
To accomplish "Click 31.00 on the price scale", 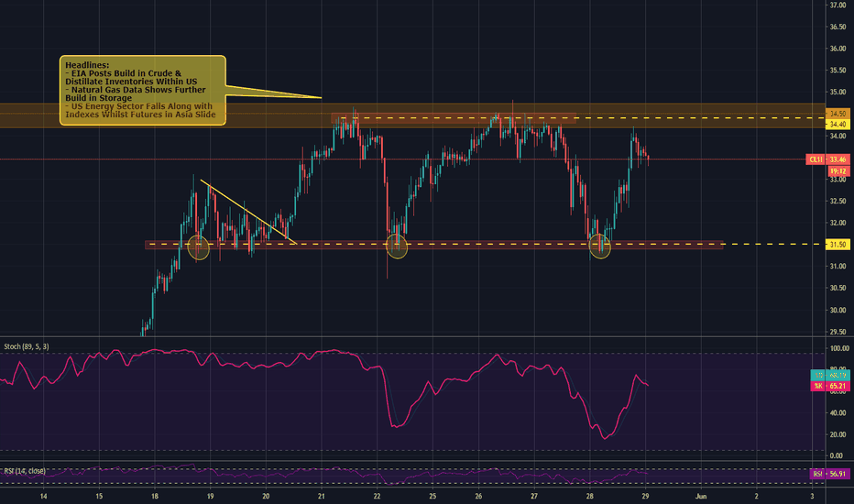I will 838,267.
